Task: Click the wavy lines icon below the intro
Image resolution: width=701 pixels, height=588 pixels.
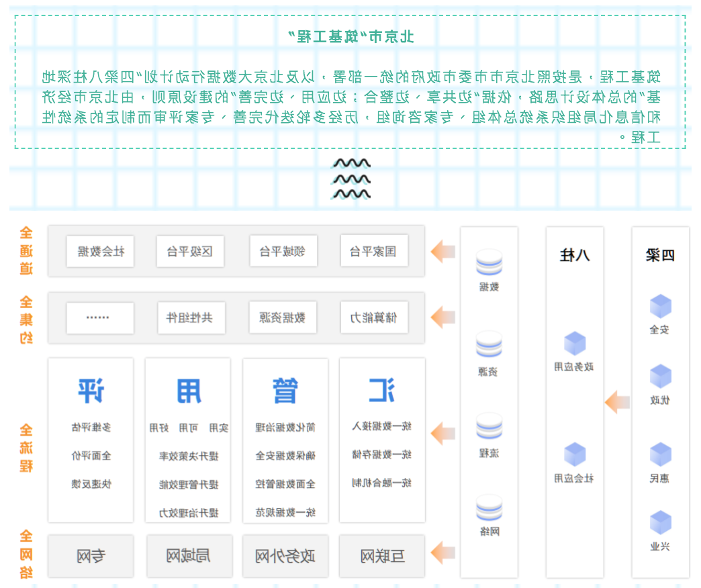Action: point(351,179)
